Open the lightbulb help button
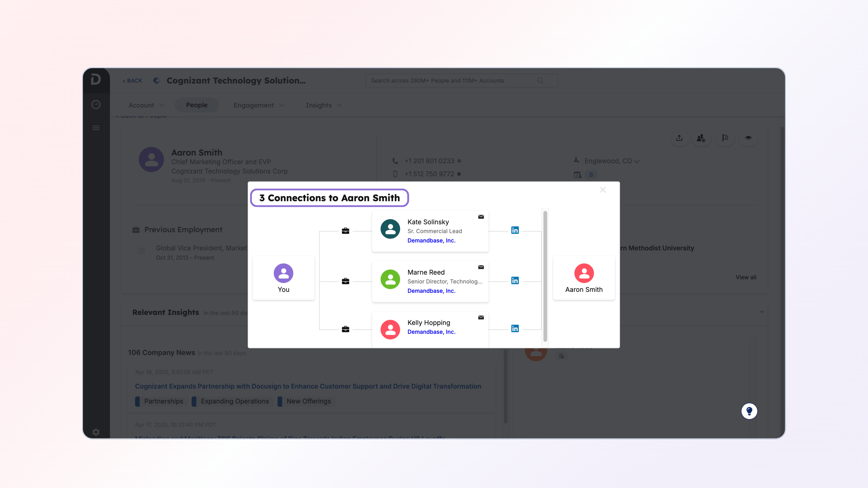Viewport: 868px width, 488px height. click(749, 411)
